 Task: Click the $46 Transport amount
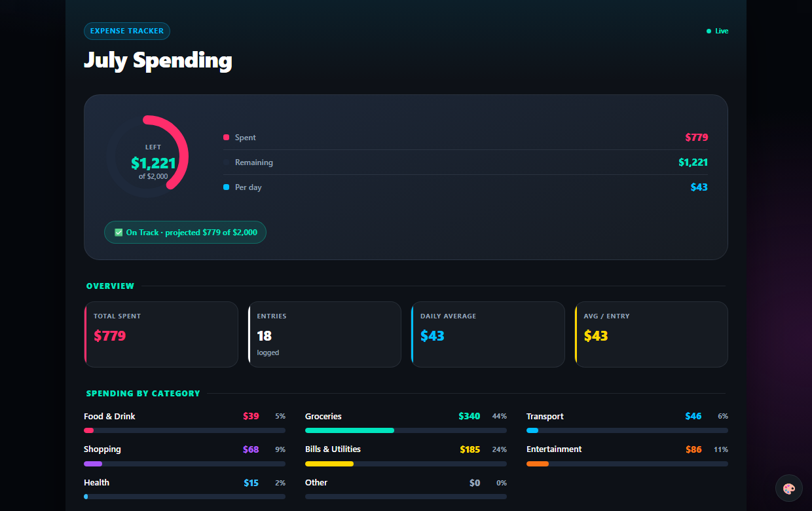pos(693,417)
